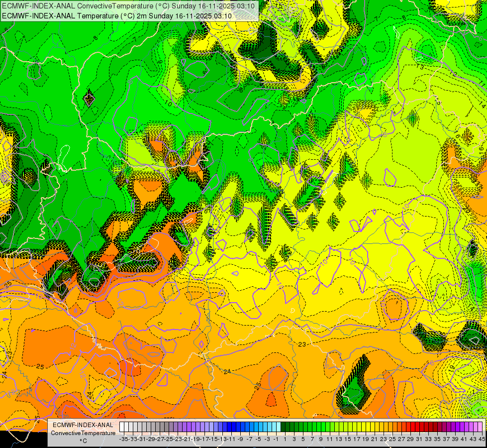Viewport: 487px width, 448px height.
Task: Select the -11 value on the legend scale
Action: [230, 439]
